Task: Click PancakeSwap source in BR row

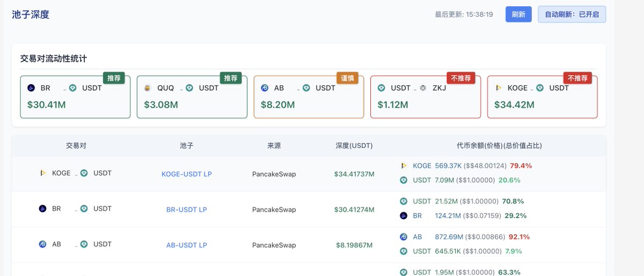Action: pos(274,210)
